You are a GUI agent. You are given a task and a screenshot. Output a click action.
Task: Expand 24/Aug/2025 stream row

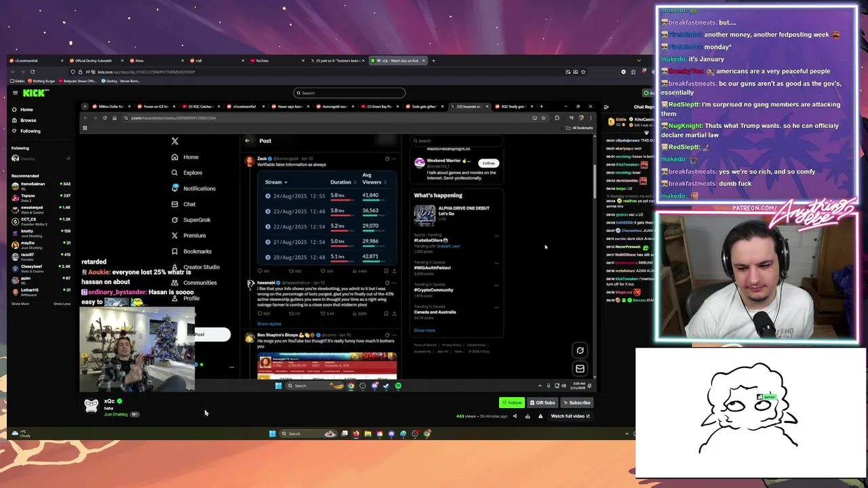tap(268, 196)
